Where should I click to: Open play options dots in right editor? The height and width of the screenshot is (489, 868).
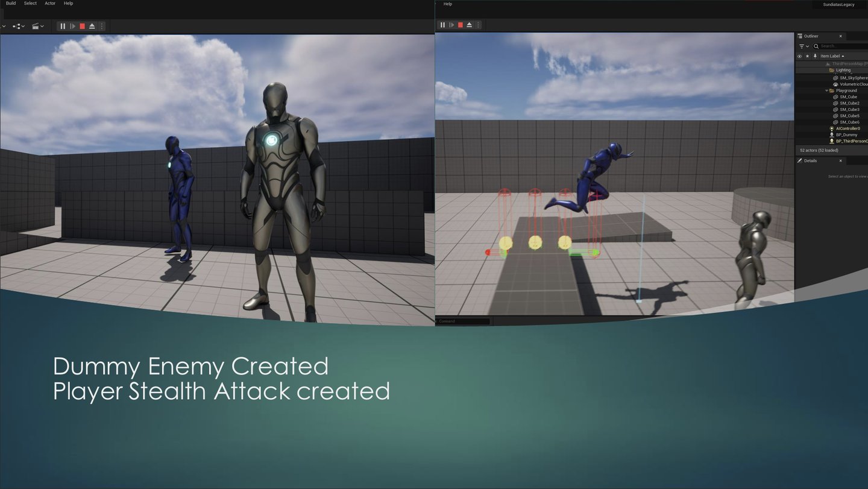pyautogui.click(x=479, y=25)
